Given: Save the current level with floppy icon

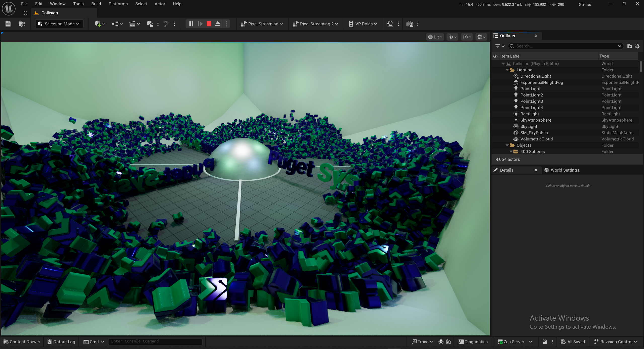Looking at the screenshot, I should pyautogui.click(x=8, y=24).
